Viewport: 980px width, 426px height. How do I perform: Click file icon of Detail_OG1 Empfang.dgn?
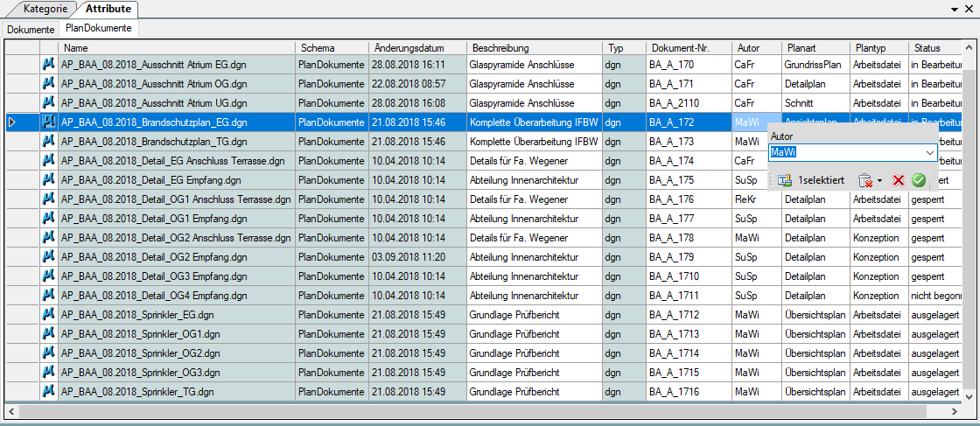49,220
